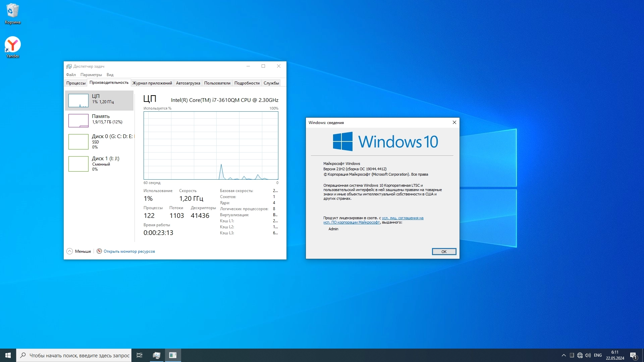Switch to the "Процессы" tab

click(76, 83)
